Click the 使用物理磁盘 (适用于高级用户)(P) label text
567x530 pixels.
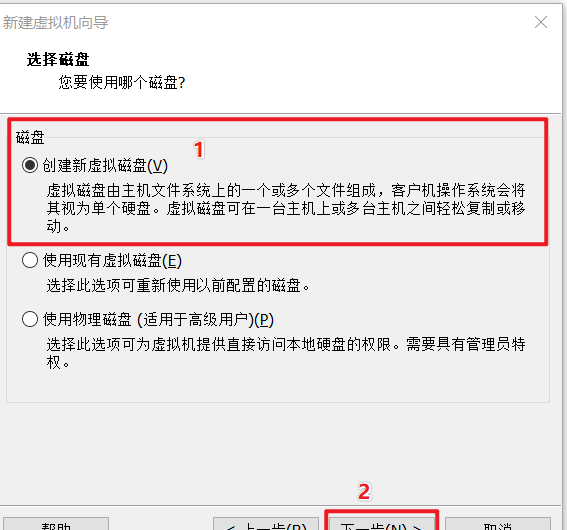[x=158, y=320]
